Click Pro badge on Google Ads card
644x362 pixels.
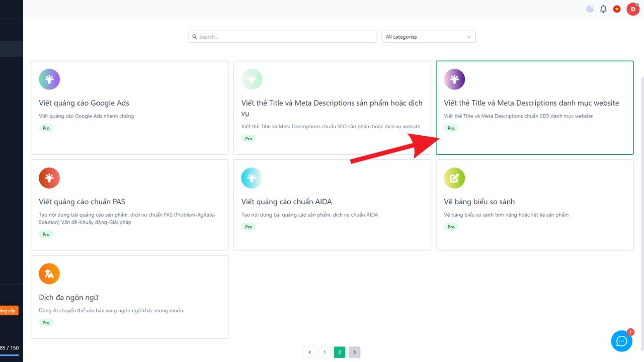click(x=46, y=128)
